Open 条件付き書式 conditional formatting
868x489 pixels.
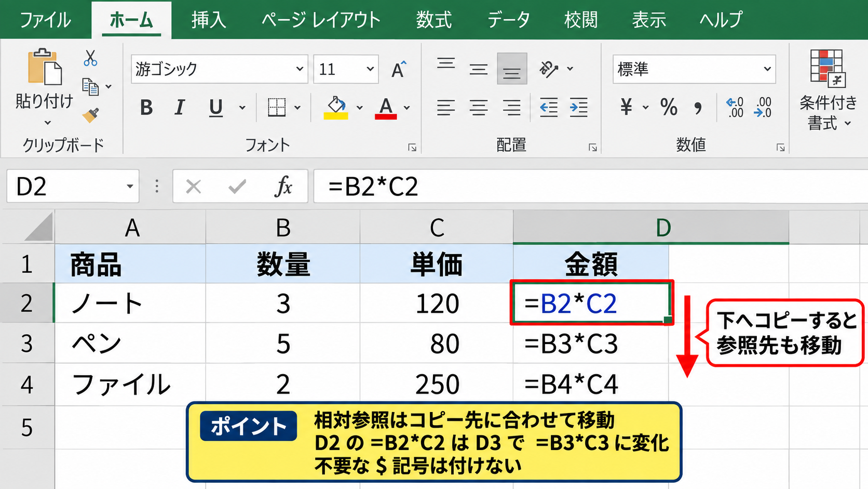[828, 91]
